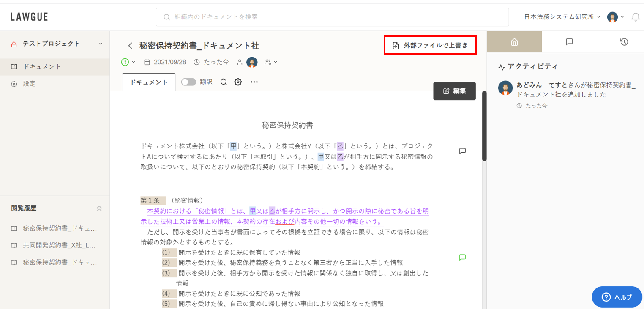Click the organization document search field
Image resolution: width=644 pixels, height=313 pixels.
pos(332,17)
